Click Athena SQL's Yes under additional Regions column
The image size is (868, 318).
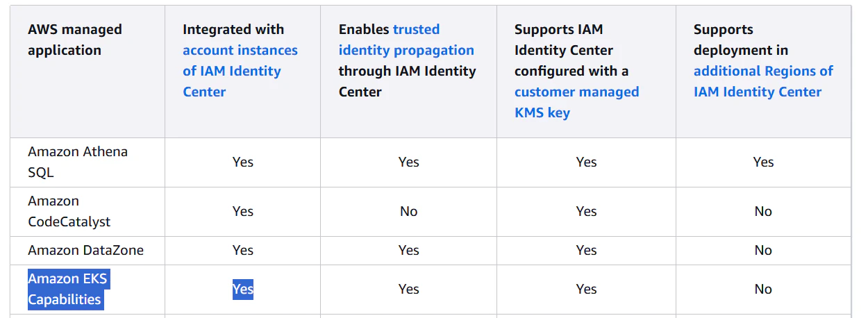pyautogui.click(x=763, y=162)
